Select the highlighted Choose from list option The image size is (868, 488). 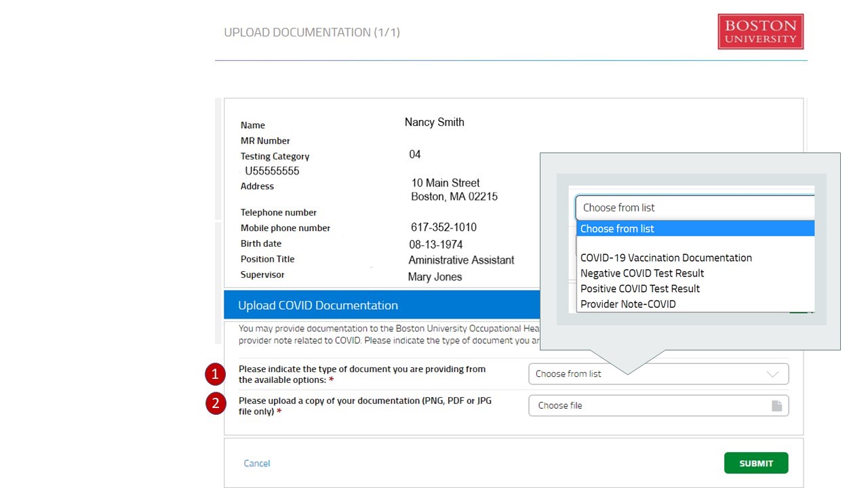coord(694,228)
